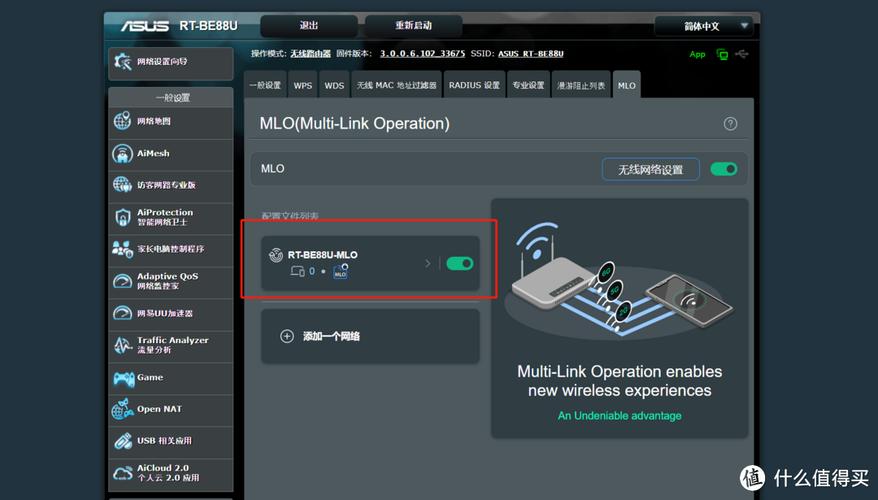Image resolution: width=878 pixels, height=500 pixels.
Task: Switch to the WPS tab
Action: (303, 85)
